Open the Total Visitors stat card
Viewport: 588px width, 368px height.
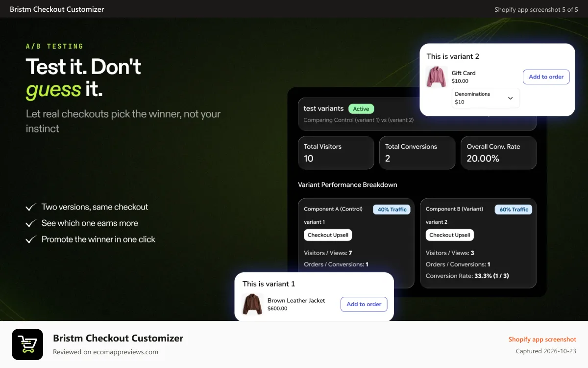pyautogui.click(x=336, y=153)
